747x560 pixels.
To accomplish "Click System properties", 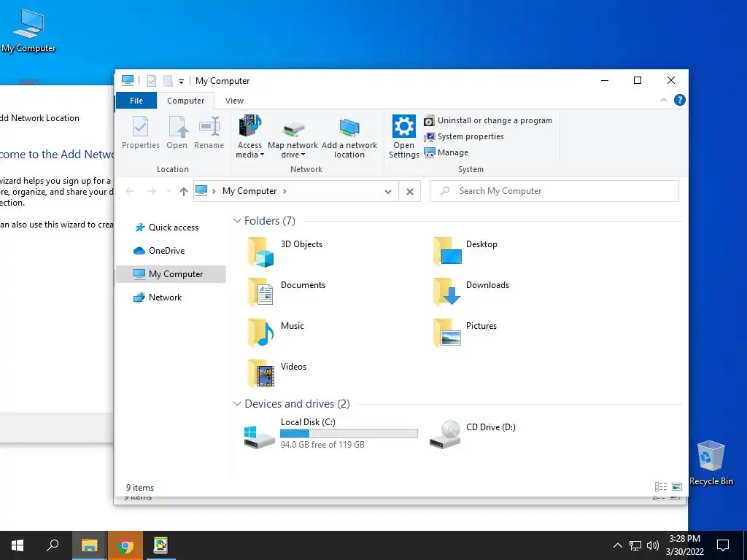I will (463, 136).
